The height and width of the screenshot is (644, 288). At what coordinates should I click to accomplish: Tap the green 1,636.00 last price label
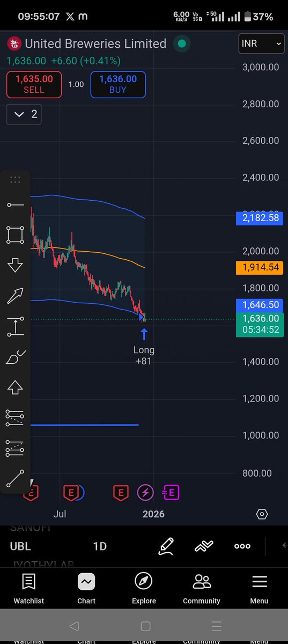click(x=259, y=324)
